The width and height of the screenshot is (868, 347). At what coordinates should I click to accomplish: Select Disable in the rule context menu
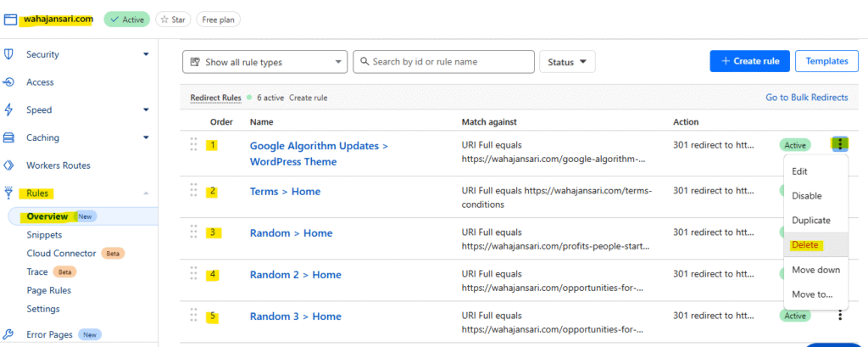tap(806, 195)
